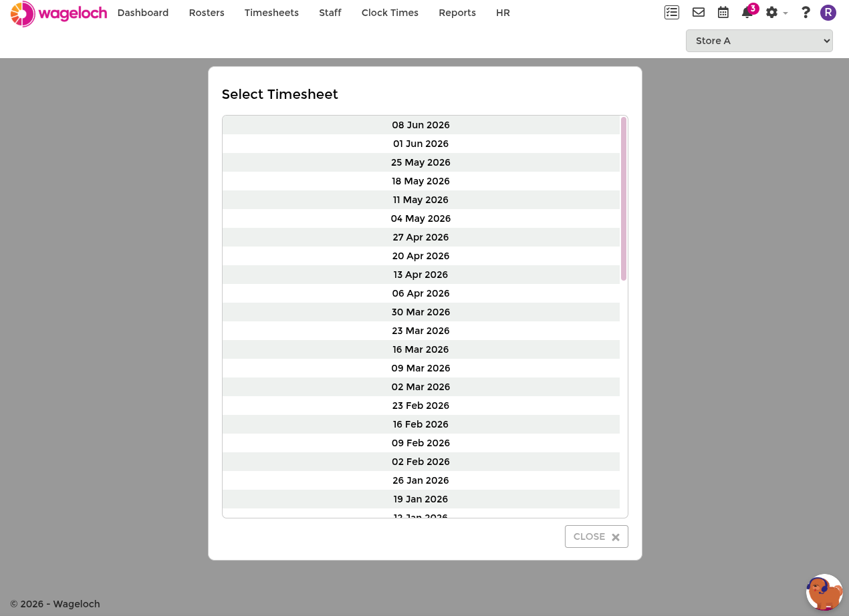Select timesheet 23 Feb 2026
This screenshot has height=616, width=849.
tap(421, 406)
